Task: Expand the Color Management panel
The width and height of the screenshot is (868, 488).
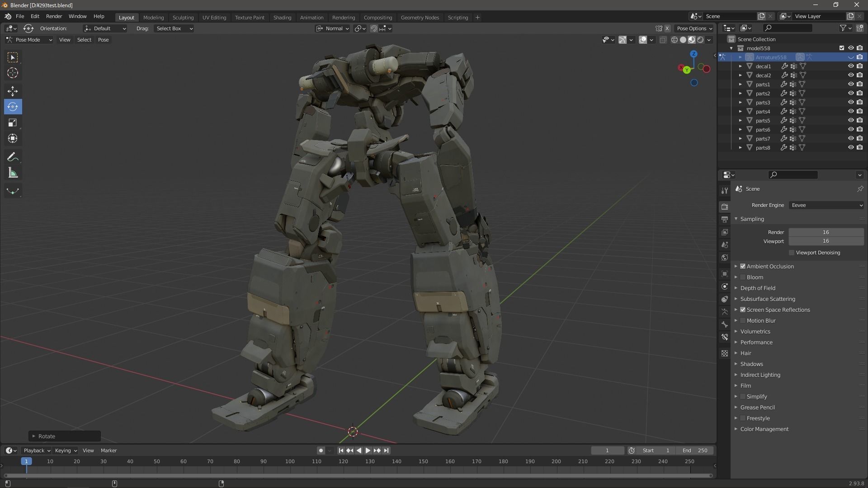Action: click(764, 429)
